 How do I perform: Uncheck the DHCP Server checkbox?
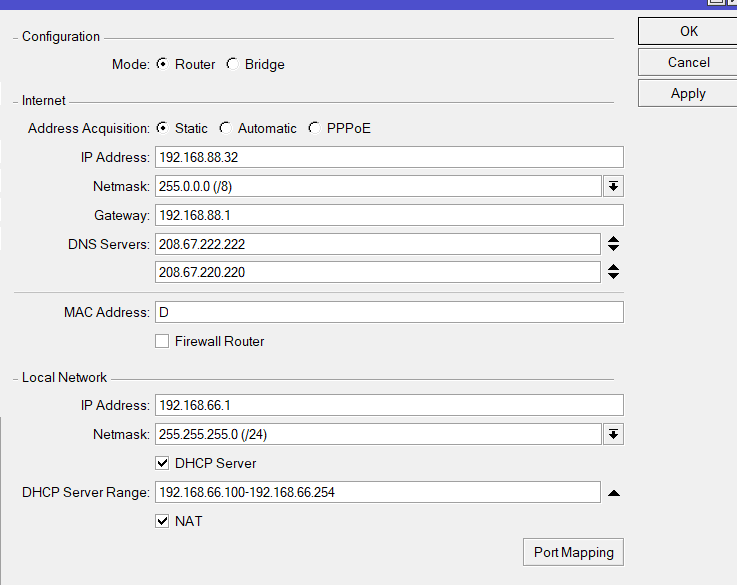[x=162, y=463]
